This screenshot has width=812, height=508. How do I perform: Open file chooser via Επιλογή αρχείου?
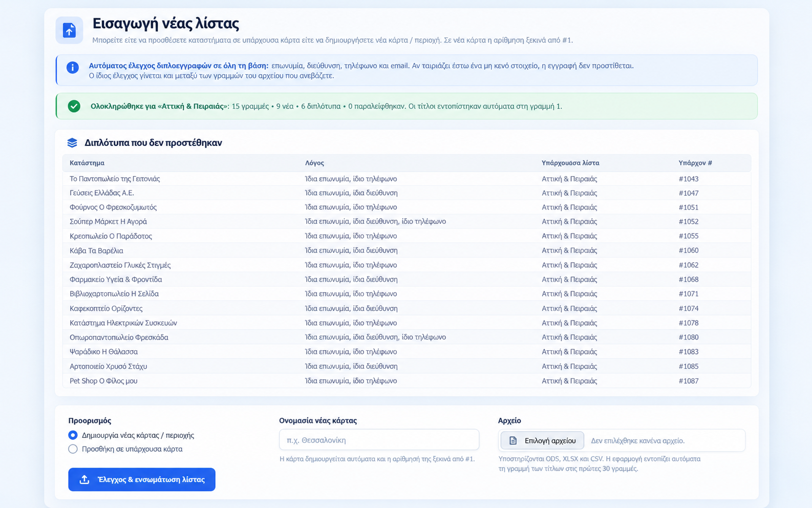click(542, 440)
